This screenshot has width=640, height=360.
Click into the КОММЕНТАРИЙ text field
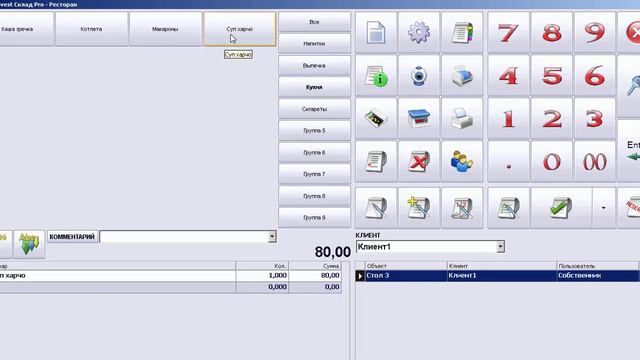tap(184, 237)
